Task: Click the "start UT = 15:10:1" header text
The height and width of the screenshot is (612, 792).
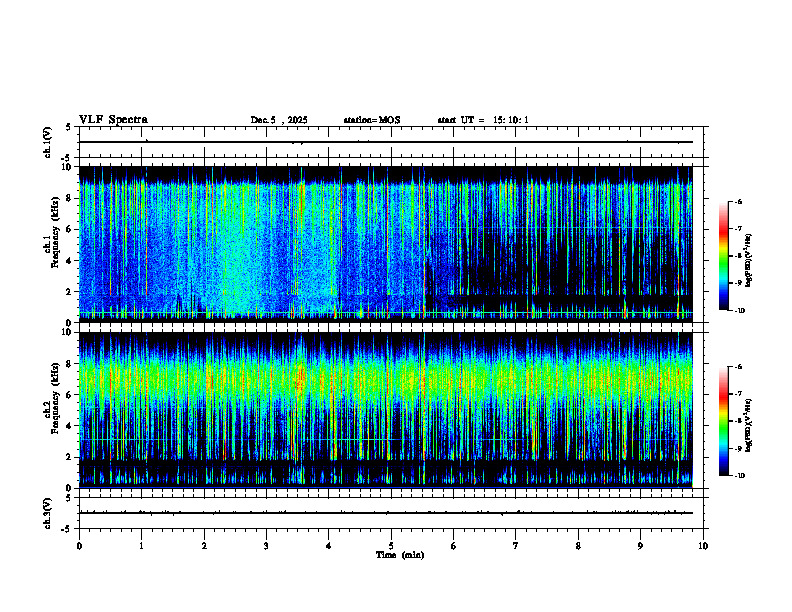Action: pos(483,120)
